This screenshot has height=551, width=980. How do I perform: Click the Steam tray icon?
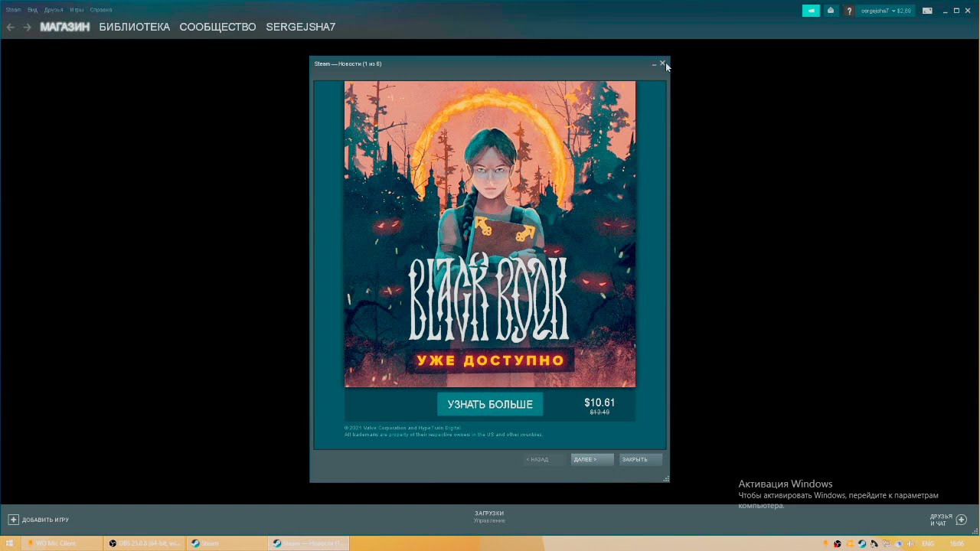pos(862,543)
